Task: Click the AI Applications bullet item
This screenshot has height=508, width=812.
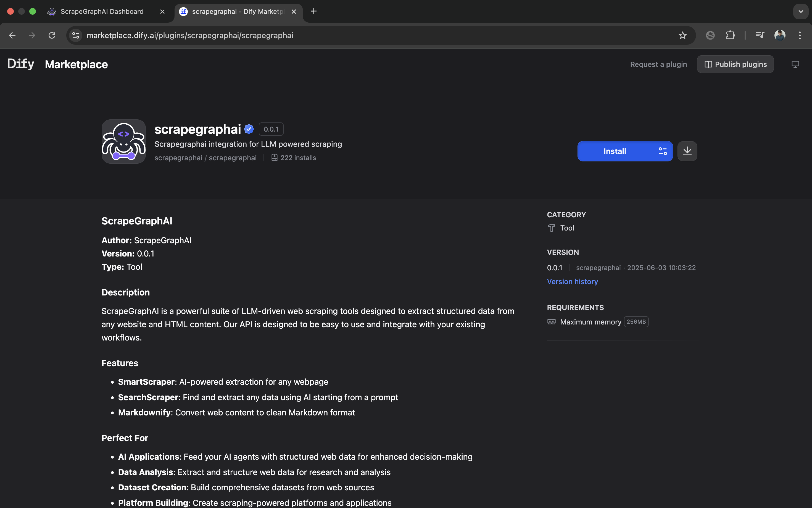Action: tap(295, 457)
